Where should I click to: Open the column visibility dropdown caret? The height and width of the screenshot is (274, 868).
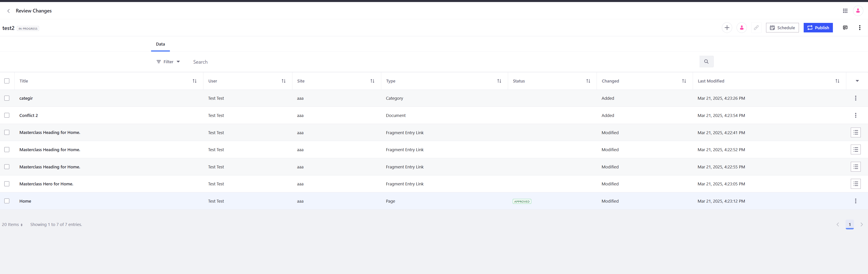(857, 81)
